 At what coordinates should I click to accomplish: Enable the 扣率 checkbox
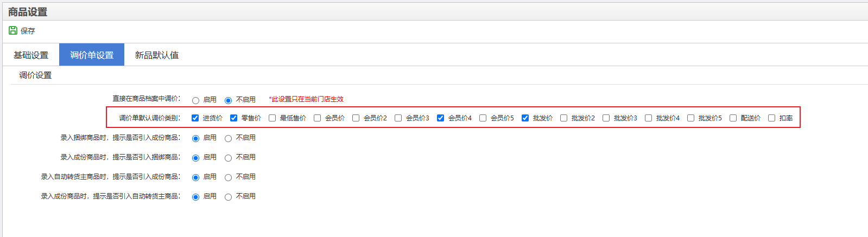click(x=771, y=118)
